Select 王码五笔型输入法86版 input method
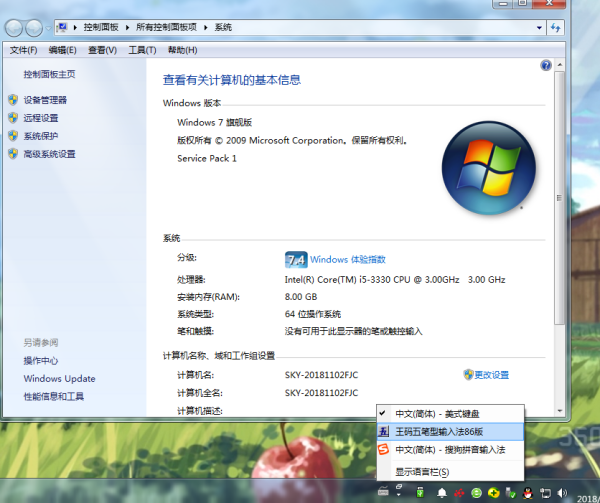The height and width of the screenshot is (503, 600). (450, 432)
